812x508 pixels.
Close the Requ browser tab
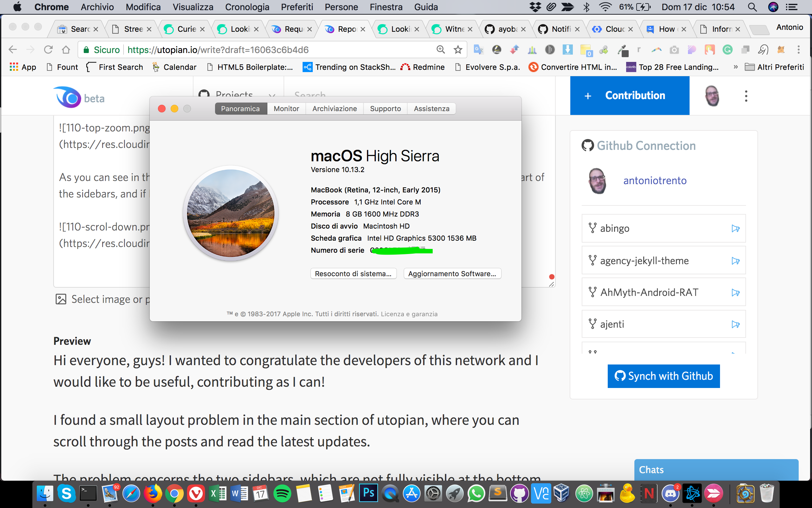[309, 29]
